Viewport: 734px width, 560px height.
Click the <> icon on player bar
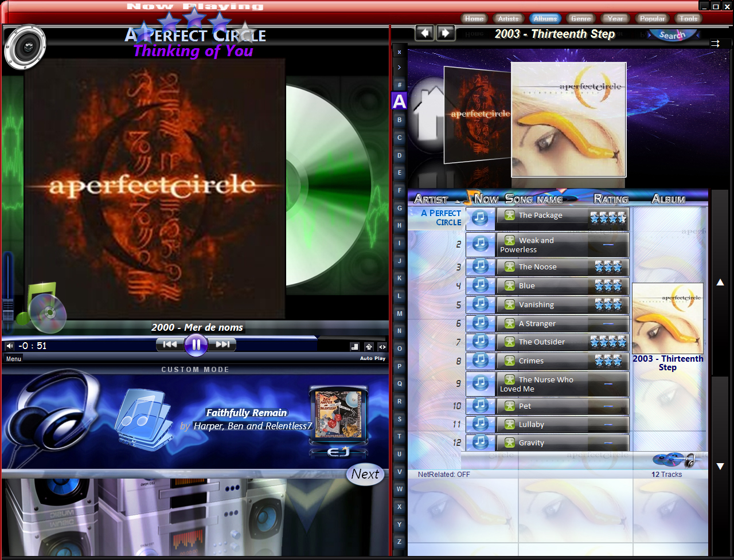[382, 347]
